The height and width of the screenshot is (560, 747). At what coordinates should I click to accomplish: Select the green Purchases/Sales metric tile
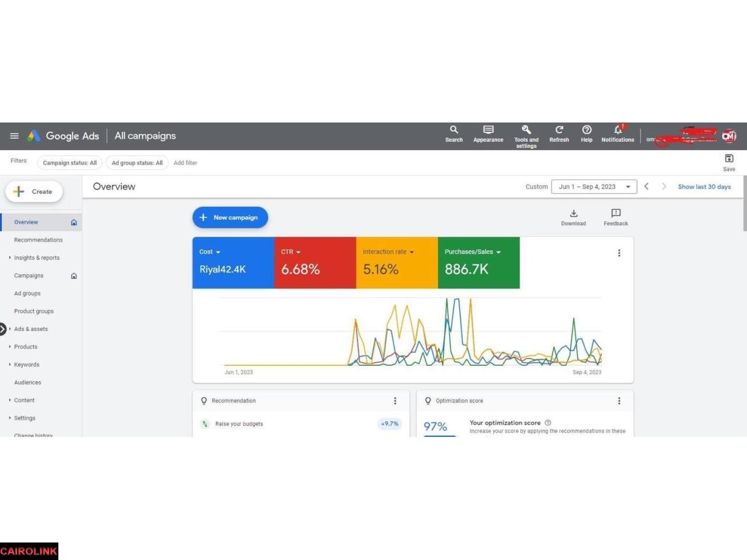[x=478, y=262]
